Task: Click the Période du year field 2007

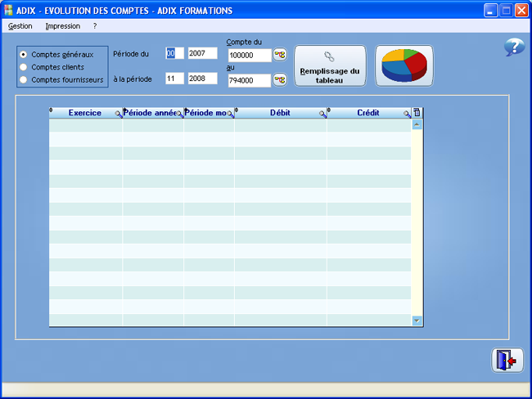Action: pyautogui.click(x=202, y=53)
